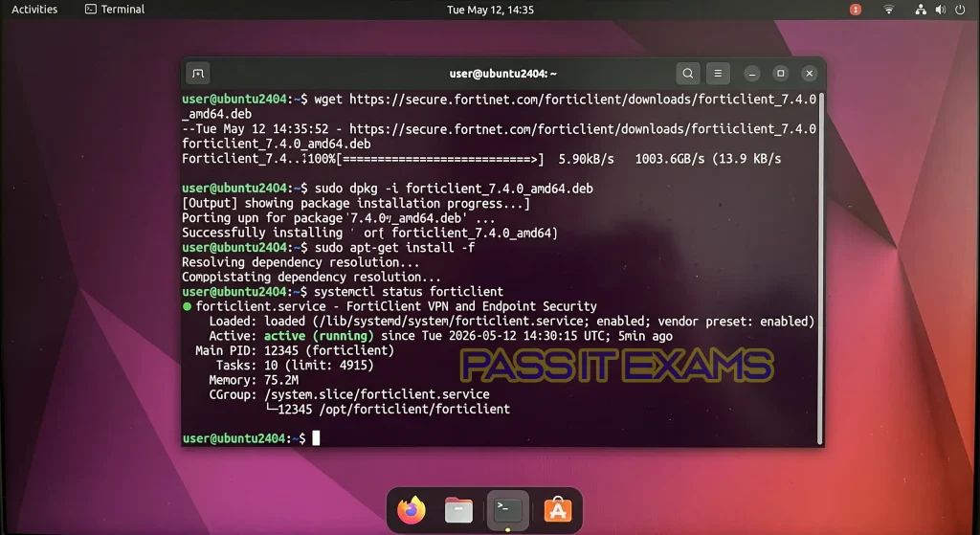Close the terminal window
This screenshot has height=535, width=980.
point(809,74)
